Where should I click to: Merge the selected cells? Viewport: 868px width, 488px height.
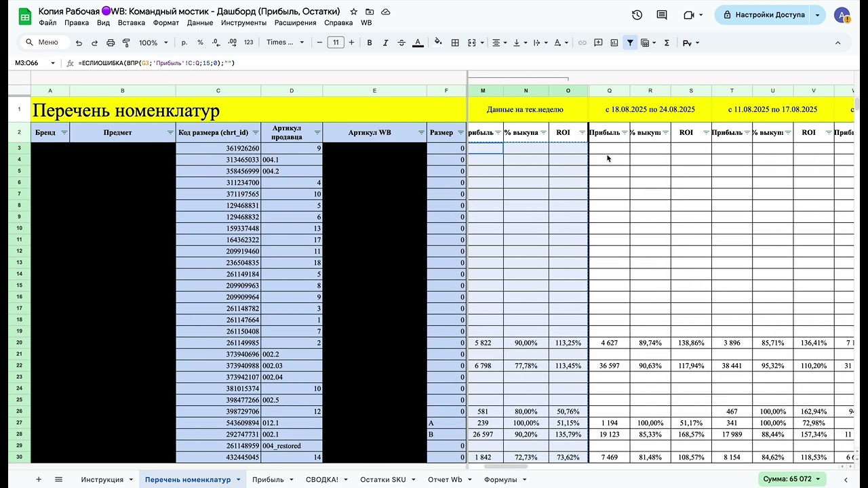pyautogui.click(x=473, y=43)
